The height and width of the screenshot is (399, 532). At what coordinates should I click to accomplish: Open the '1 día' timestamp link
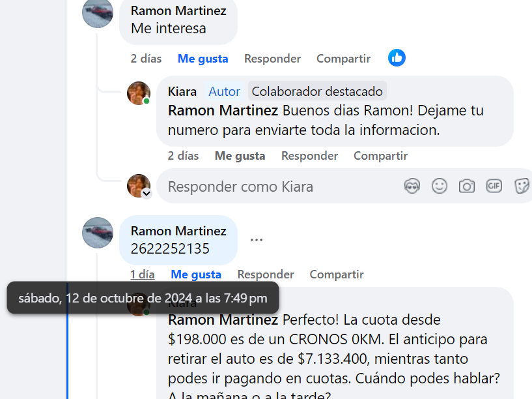click(x=143, y=274)
